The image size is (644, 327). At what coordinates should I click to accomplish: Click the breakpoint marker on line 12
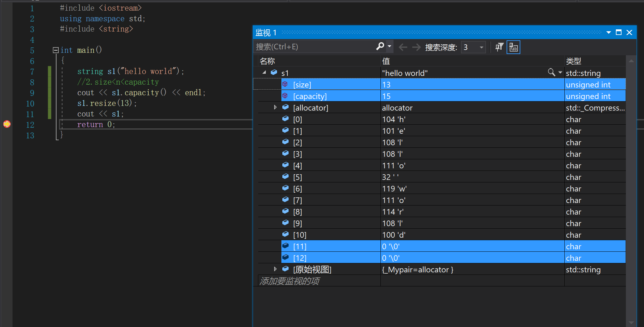pyautogui.click(x=7, y=124)
